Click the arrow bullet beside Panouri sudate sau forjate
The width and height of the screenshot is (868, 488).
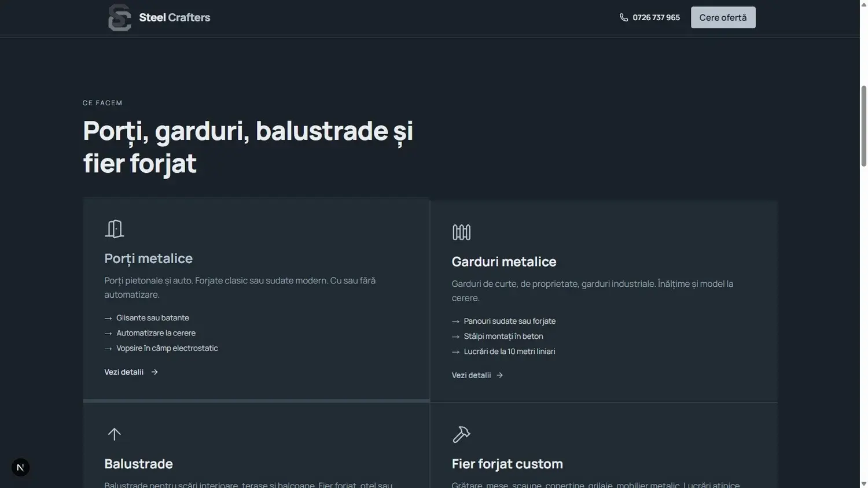(455, 321)
